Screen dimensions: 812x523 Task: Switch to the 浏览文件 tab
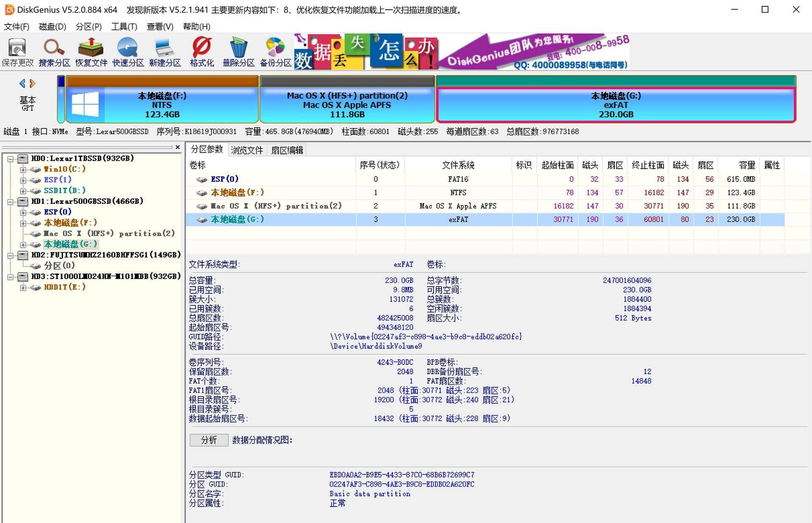click(247, 150)
